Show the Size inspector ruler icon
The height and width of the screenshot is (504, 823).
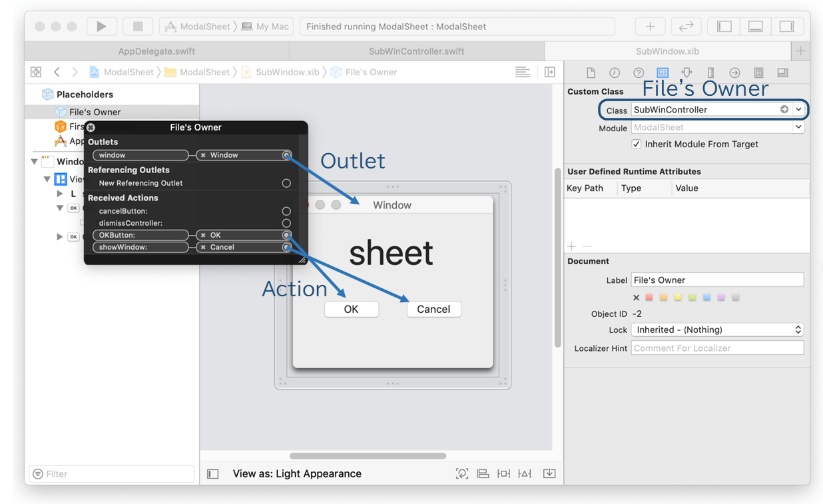click(x=710, y=73)
